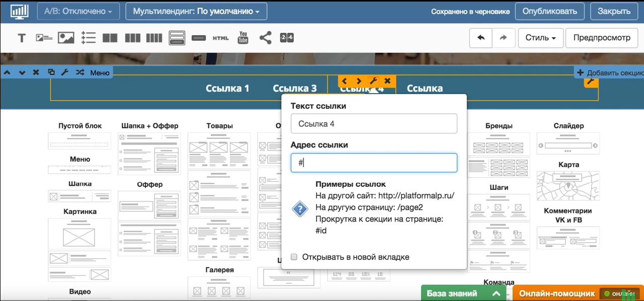Screen dimensions: 644x301
Task: Select the Ссылка 3 menu item
Action: point(295,89)
